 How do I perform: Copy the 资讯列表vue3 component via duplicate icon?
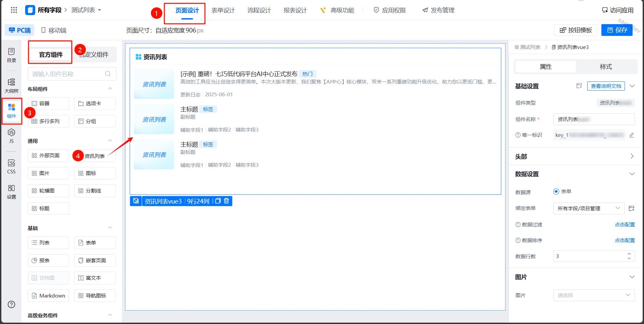(x=218, y=201)
